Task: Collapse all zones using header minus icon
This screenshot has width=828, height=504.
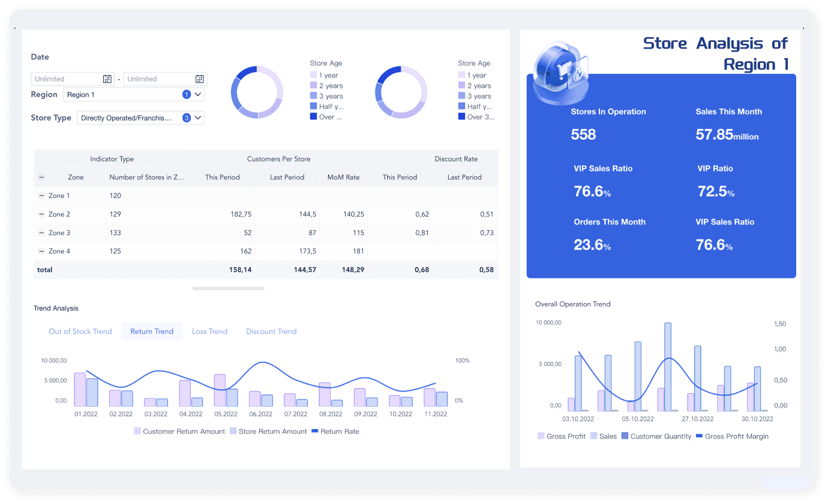Action: tap(41, 177)
